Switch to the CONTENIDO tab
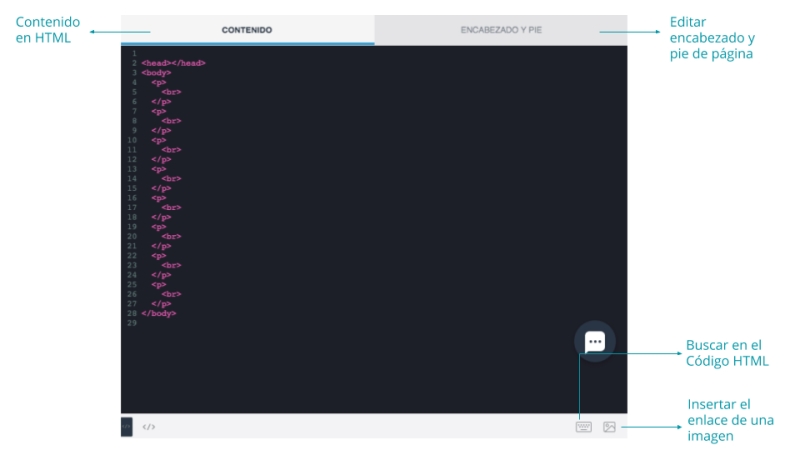Image resolution: width=800 pixels, height=450 pixels. tap(247, 30)
